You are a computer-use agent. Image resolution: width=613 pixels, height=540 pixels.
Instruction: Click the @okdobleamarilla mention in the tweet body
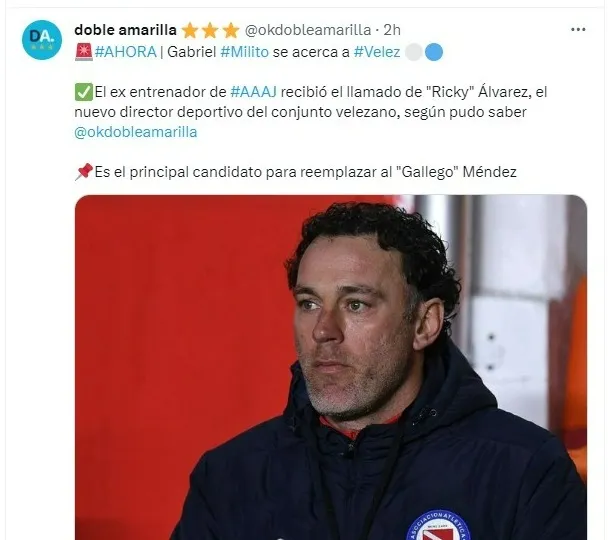pyautogui.click(x=136, y=132)
